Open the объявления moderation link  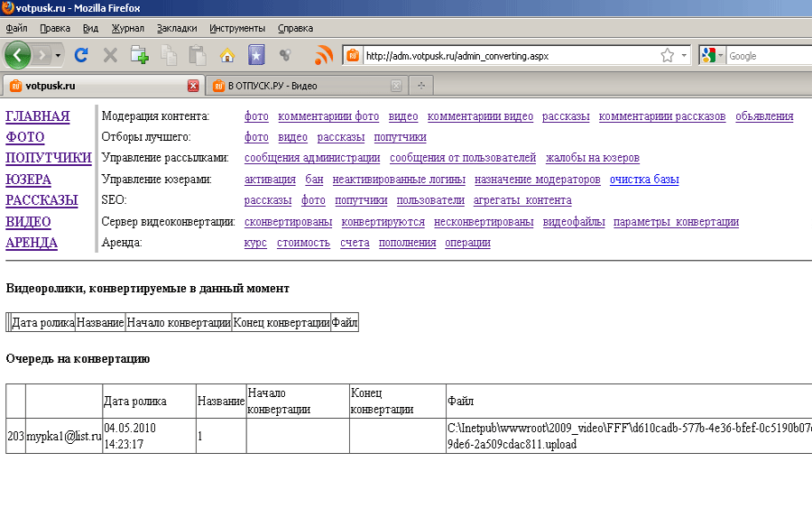[x=764, y=116]
